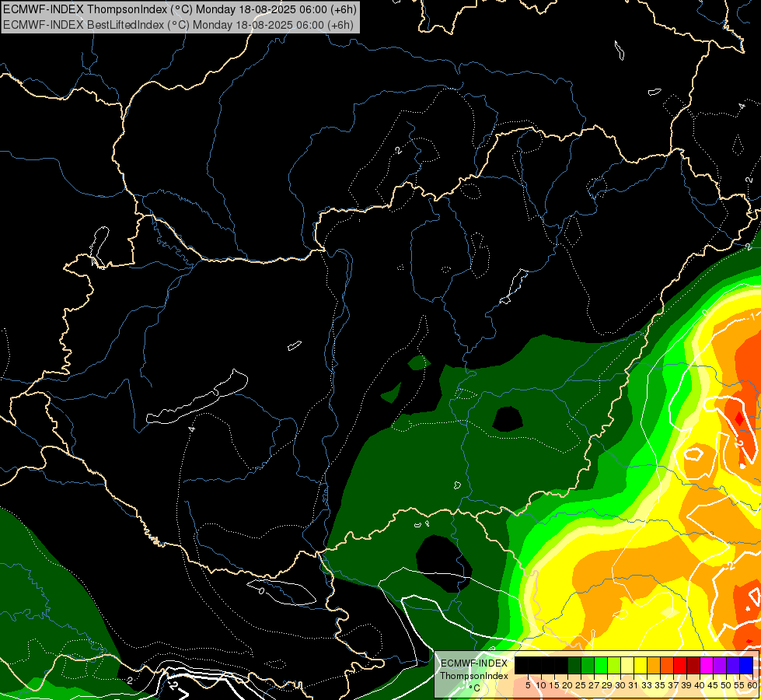Click legend scale value 35
The width and height of the screenshot is (761, 700).
(x=660, y=685)
